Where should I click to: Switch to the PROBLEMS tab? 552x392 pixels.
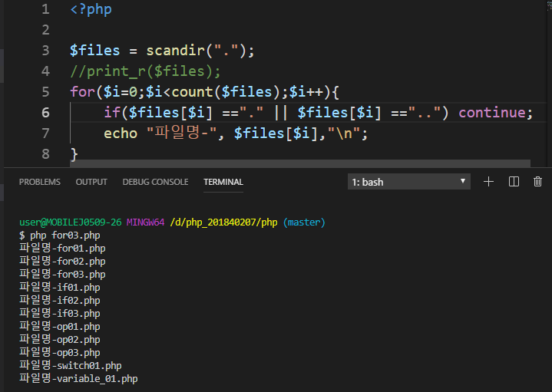pos(40,182)
